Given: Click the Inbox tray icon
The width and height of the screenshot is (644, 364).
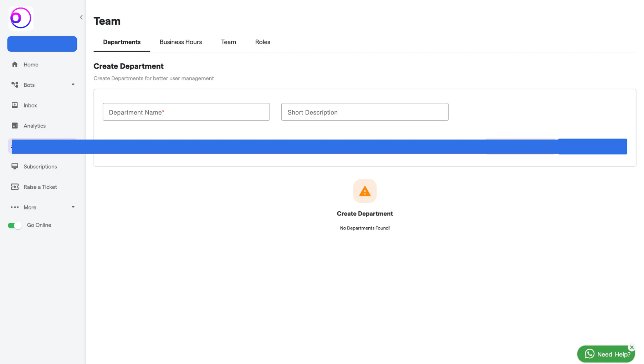Looking at the screenshot, I should tap(15, 105).
